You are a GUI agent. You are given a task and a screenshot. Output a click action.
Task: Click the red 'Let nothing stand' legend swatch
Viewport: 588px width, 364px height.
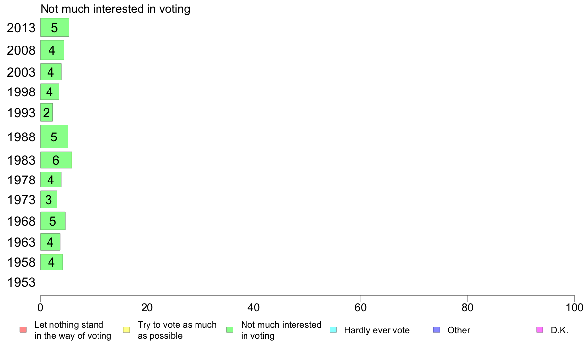coord(23,330)
